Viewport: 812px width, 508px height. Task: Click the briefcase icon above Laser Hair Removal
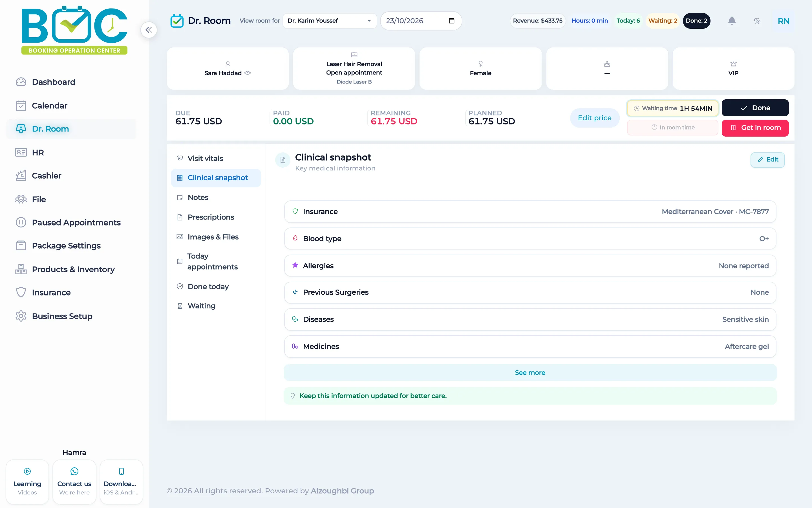[x=354, y=54]
